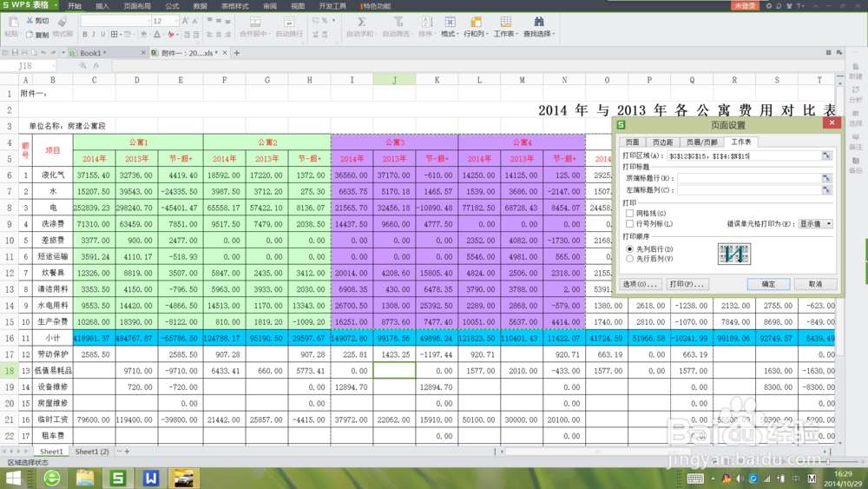
Task: Open the 数据 ribbon tab
Action: pyautogui.click(x=200, y=6)
